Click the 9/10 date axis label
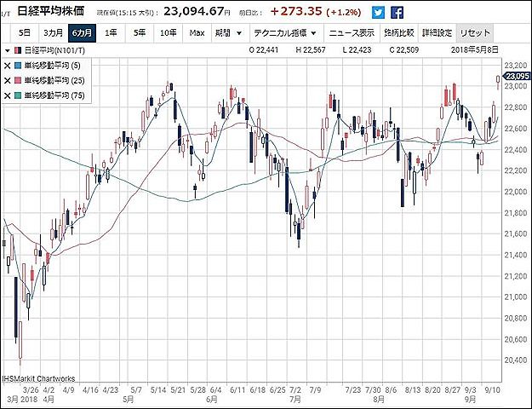This screenshot has width=532, height=409. pyautogui.click(x=492, y=389)
